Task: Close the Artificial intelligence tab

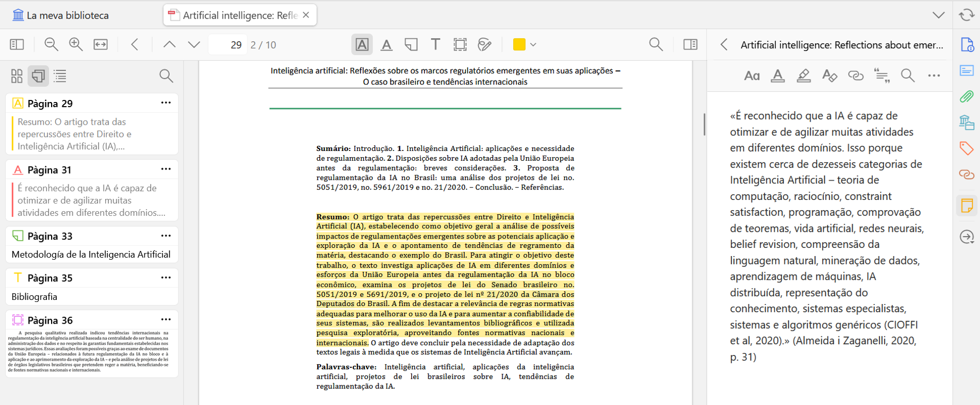Action: tap(306, 15)
